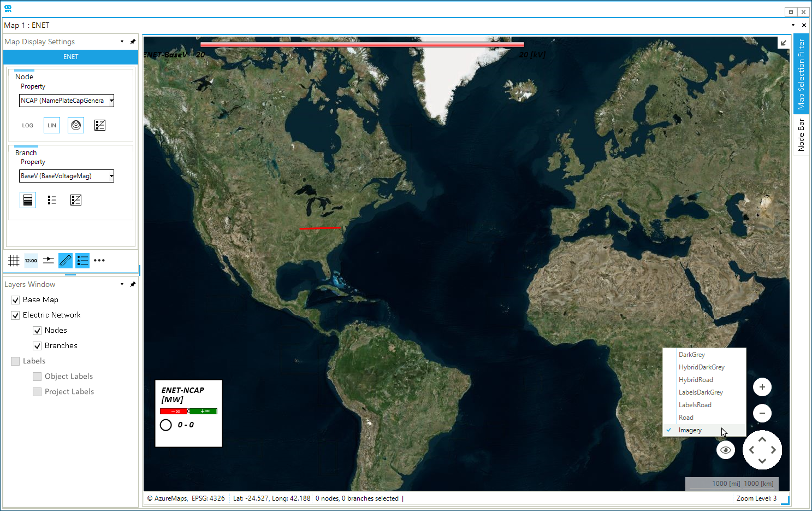Enable the Object Labels checkbox
812x511 pixels.
tap(37, 377)
